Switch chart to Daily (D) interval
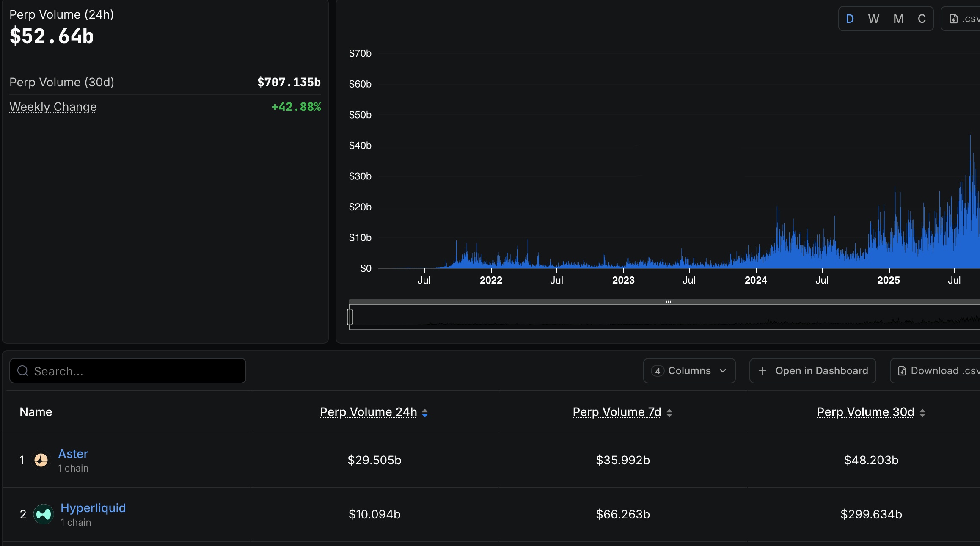The image size is (980, 546). (x=850, y=19)
